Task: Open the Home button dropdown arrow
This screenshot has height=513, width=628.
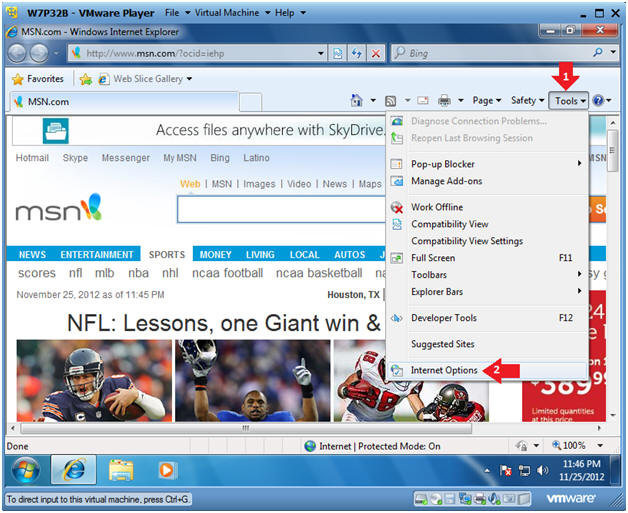Action: pyautogui.click(x=373, y=100)
